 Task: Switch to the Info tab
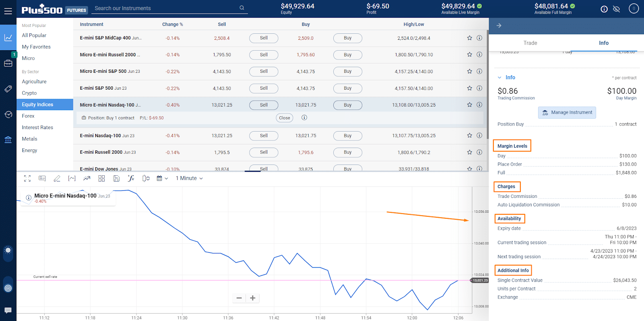604,43
